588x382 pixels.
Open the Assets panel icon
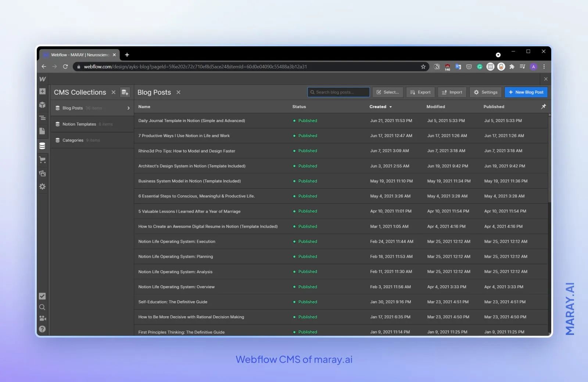[x=42, y=173]
